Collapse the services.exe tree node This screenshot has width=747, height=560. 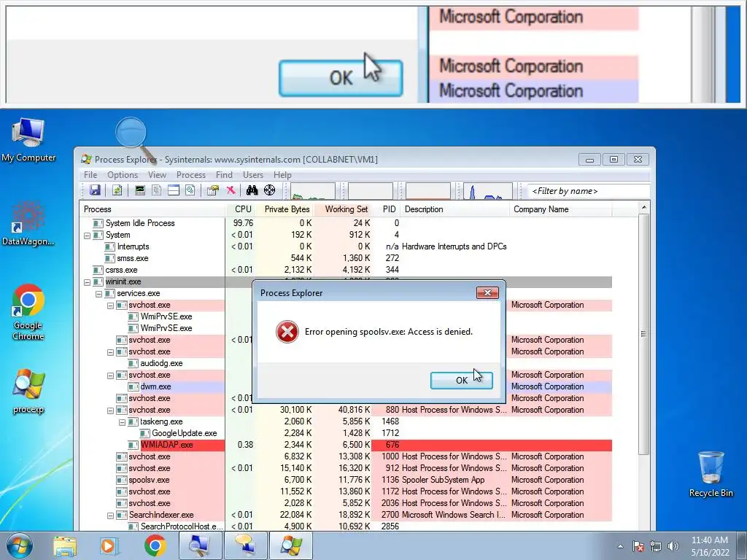(98, 294)
